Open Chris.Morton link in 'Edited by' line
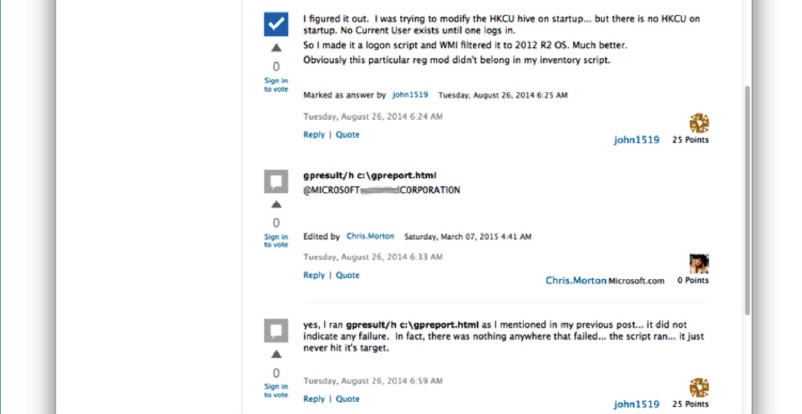The height and width of the screenshot is (414, 802). coord(370,237)
